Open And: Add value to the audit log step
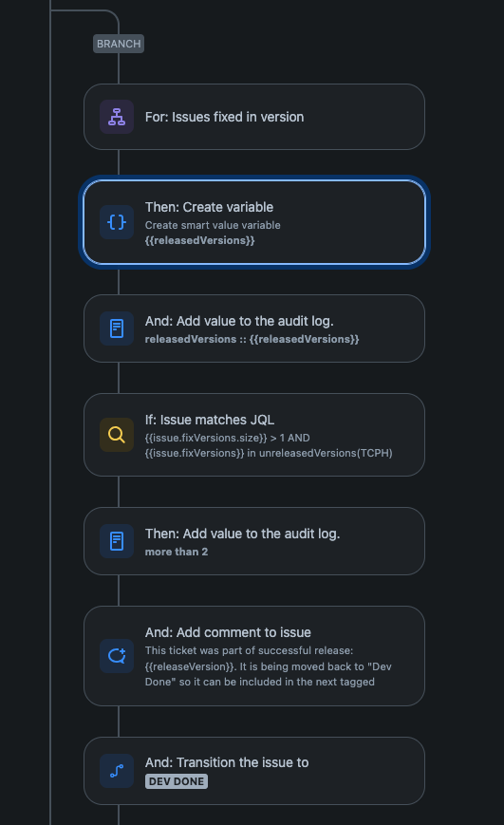This screenshot has height=825, width=504. pyautogui.click(x=254, y=328)
